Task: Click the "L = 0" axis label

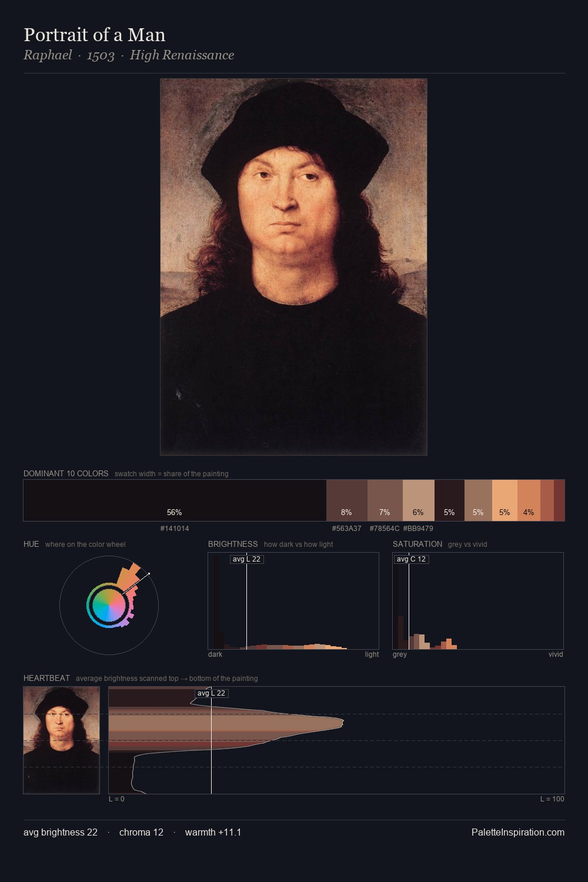Action: (116, 799)
